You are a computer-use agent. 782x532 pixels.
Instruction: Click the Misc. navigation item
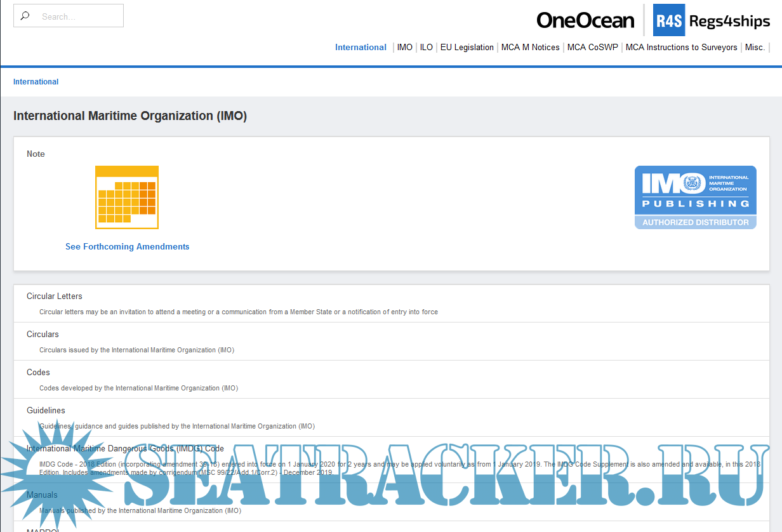(755, 47)
